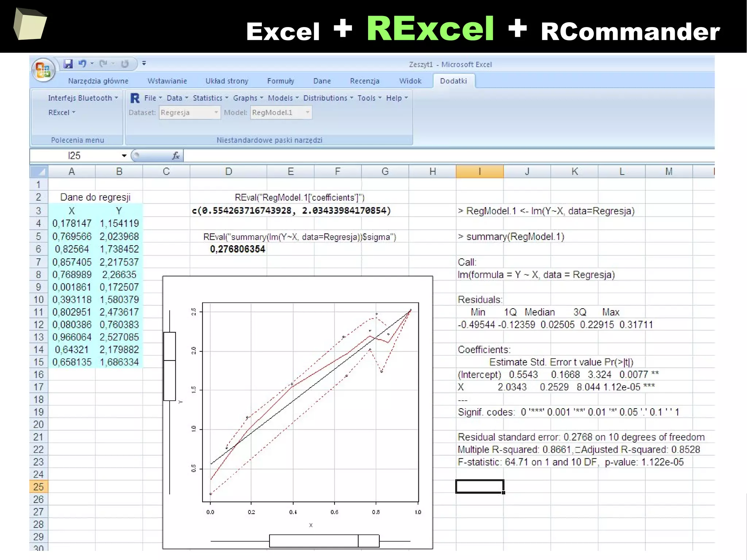Click the selected cell I25
Viewport: 747px width, 560px height.
(x=480, y=487)
